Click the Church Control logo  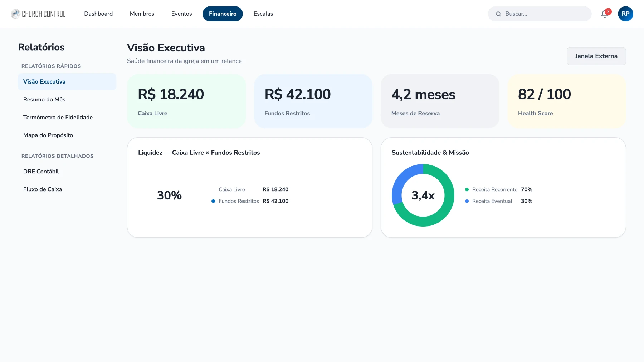(x=38, y=14)
